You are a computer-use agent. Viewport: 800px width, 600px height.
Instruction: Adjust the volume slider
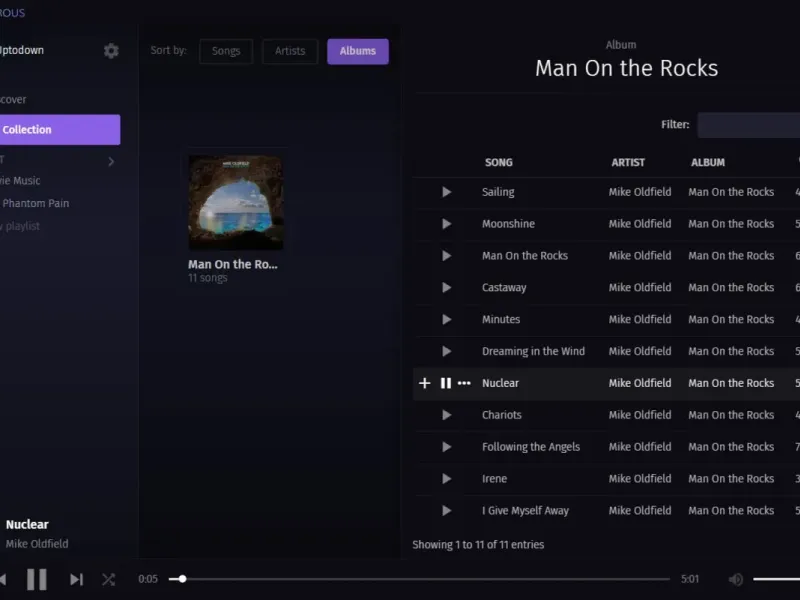tap(776, 579)
